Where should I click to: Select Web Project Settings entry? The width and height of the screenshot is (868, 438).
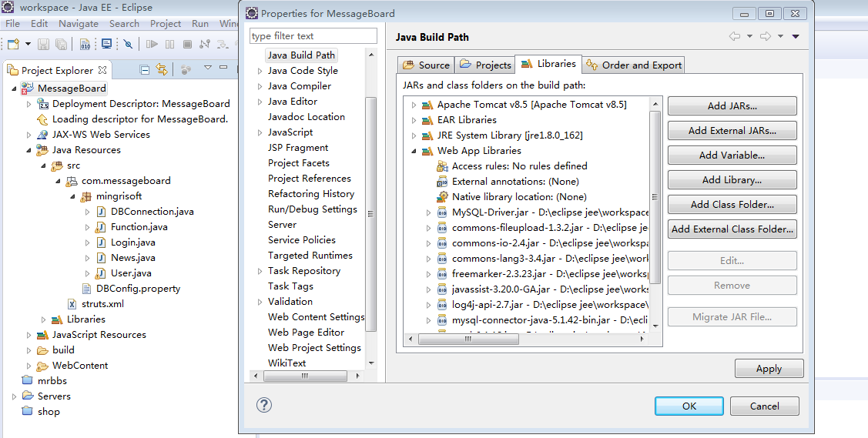(314, 348)
